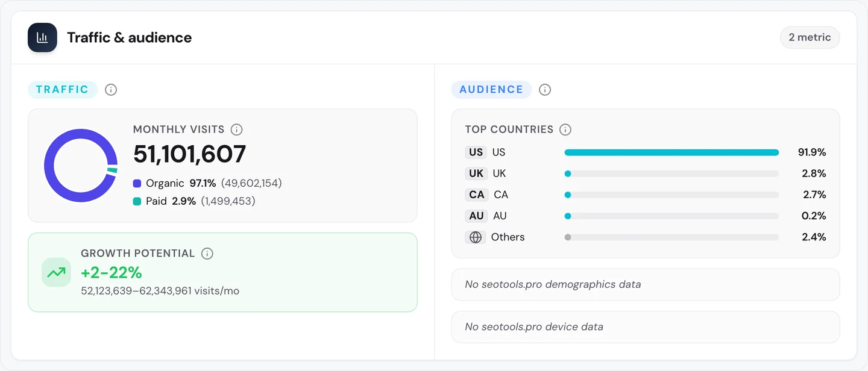Click the 2 metric badge
Image resolution: width=868 pixels, height=371 pixels.
click(810, 37)
